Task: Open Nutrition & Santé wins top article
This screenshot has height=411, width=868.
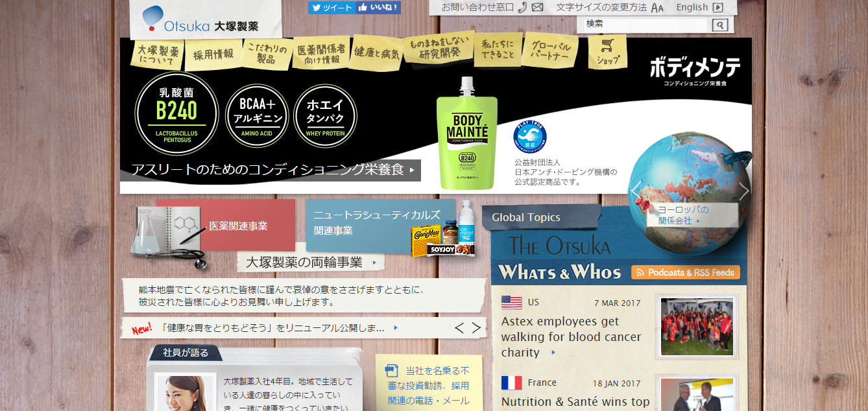Action: coord(575,402)
